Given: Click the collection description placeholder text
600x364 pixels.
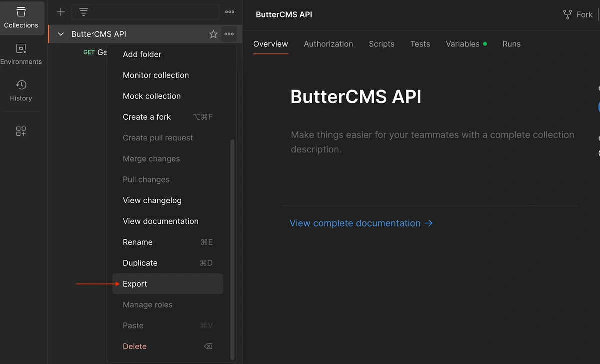Looking at the screenshot, I should (433, 142).
